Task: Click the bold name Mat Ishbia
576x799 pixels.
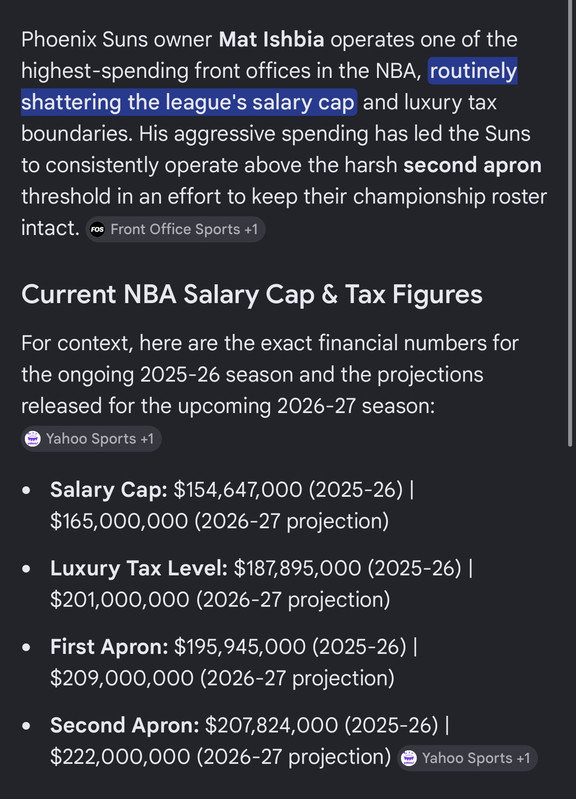Action: 271,40
